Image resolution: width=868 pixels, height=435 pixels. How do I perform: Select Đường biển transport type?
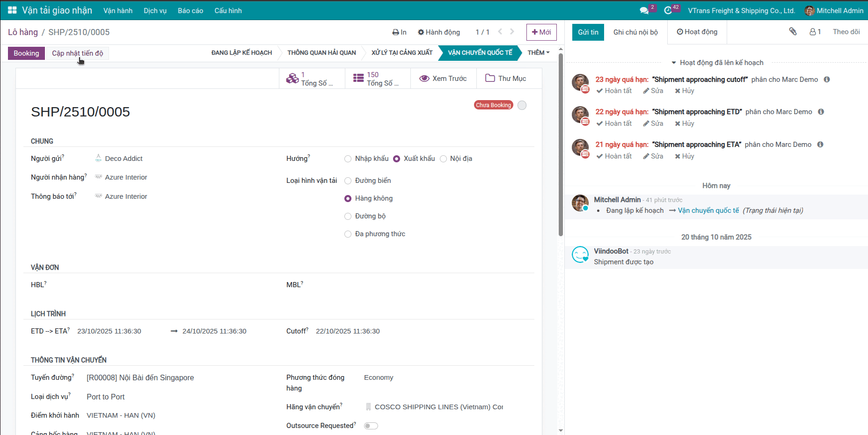pos(348,181)
